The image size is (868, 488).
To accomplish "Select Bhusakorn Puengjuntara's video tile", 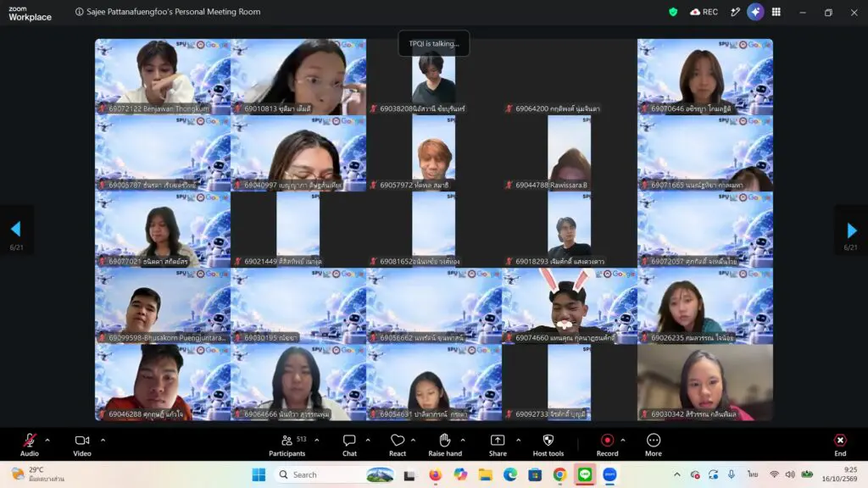I will [163, 306].
